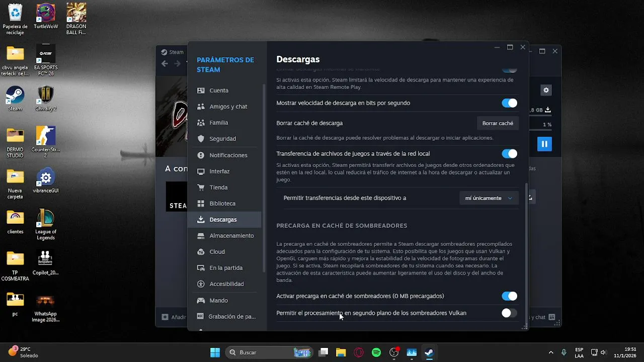This screenshot has width=644, height=362.
Task: Toggle shader pre-caching switch
Action: pyautogui.click(x=509, y=296)
